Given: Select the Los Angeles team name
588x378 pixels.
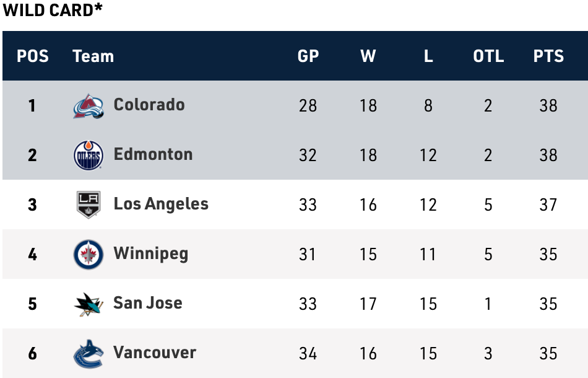Looking at the screenshot, I should coord(161,204).
